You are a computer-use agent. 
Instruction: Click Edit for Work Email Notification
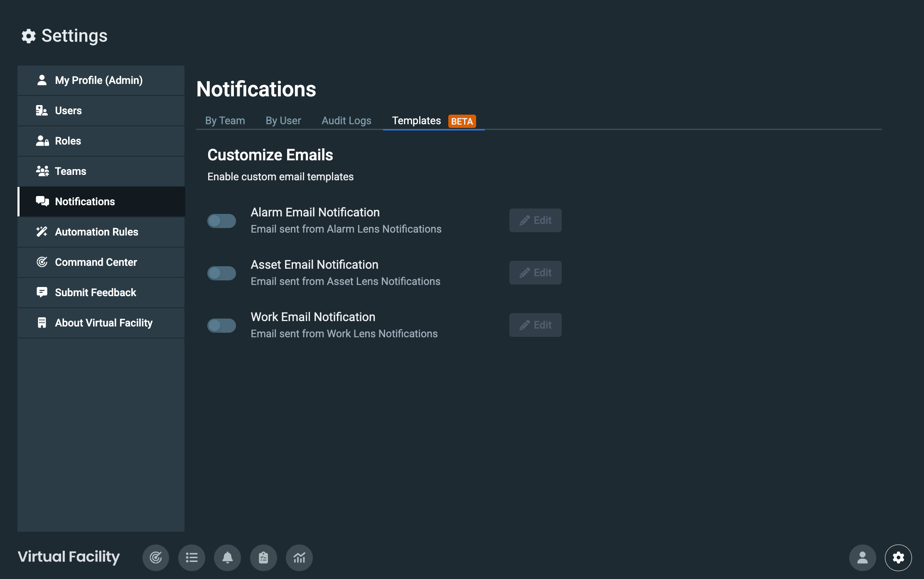coord(535,325)
